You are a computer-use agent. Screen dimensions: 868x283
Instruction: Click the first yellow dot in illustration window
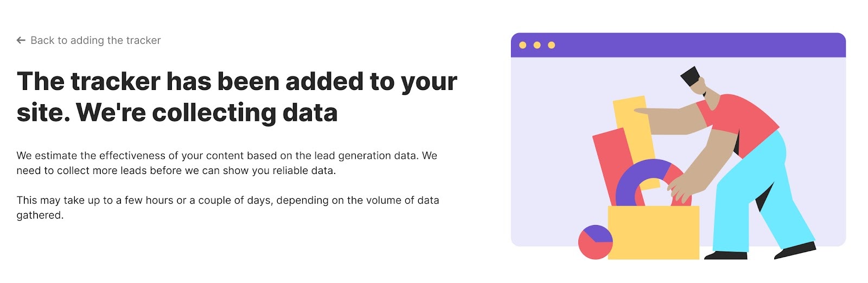[x=522, y=45]
